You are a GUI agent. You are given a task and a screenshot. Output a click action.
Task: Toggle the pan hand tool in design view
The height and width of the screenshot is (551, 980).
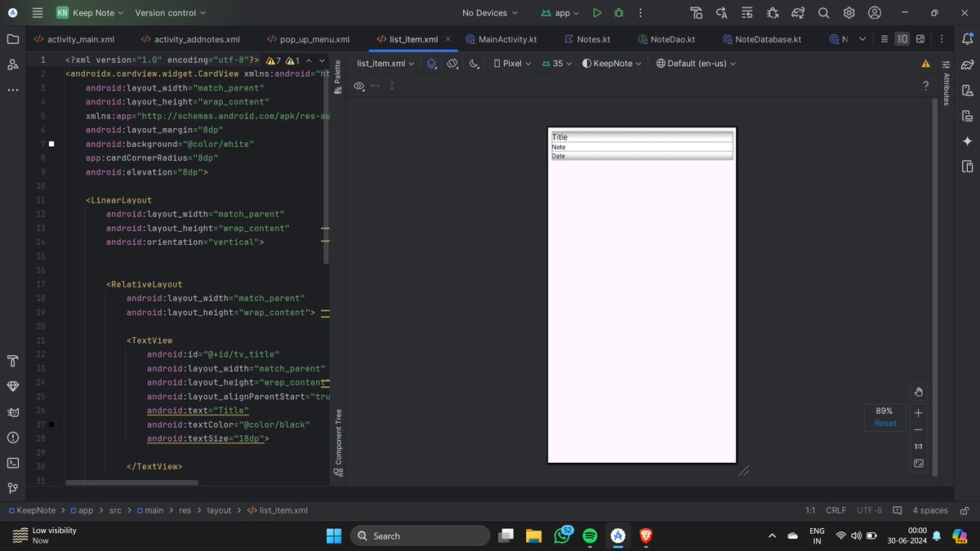[x=919, y=392]
